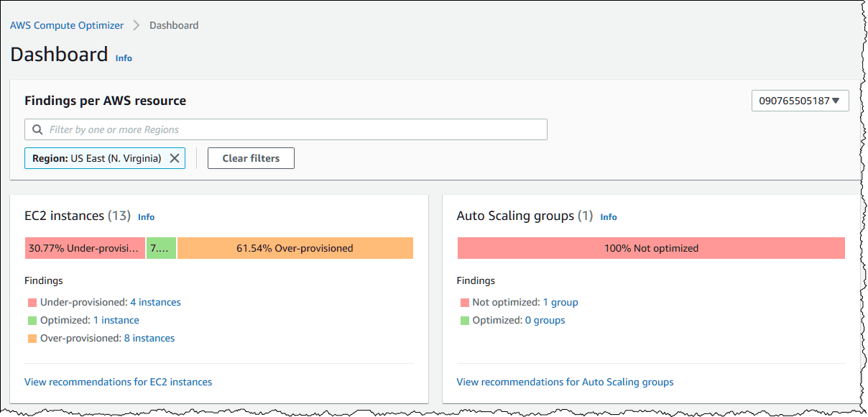Click the red Not optimized legend square

pyautogui.click(x=465, y=303)
